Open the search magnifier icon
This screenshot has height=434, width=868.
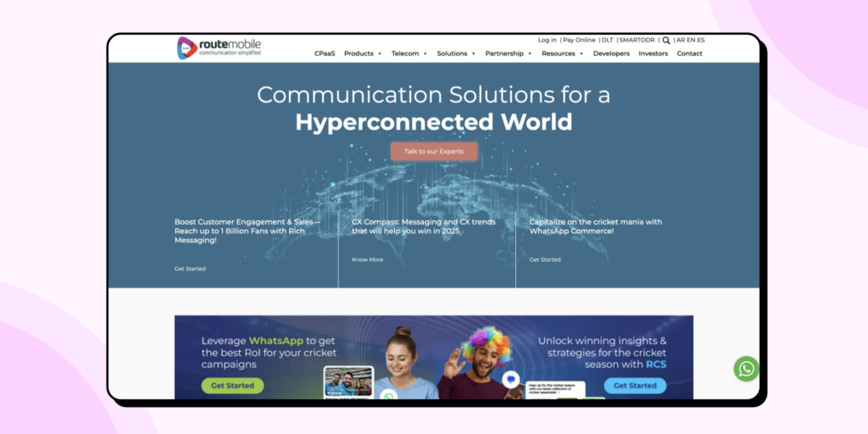pos(666,41)
